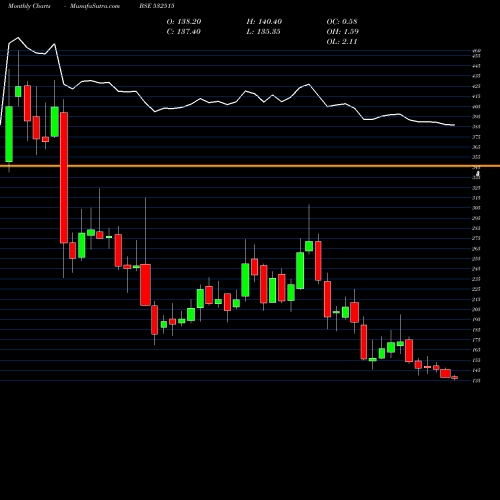
Task: Click the 365 price axis label
Action: [476, 147]
